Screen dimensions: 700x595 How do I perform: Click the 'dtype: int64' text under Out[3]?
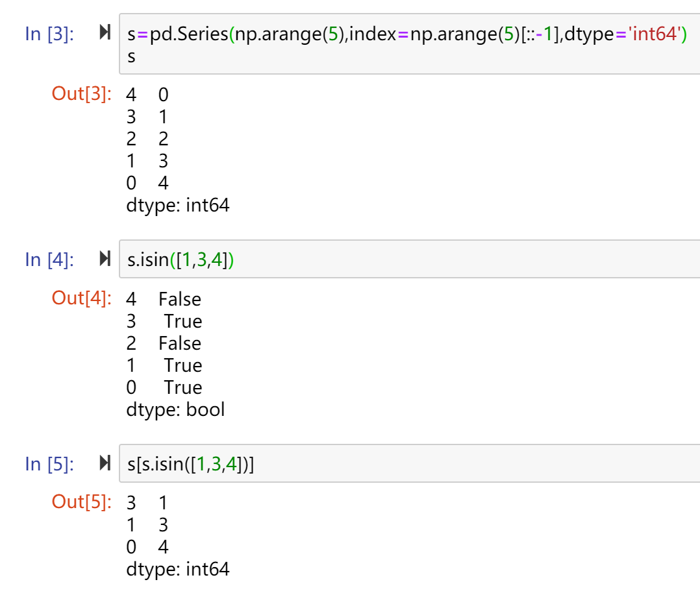click(x=178, y=206)
